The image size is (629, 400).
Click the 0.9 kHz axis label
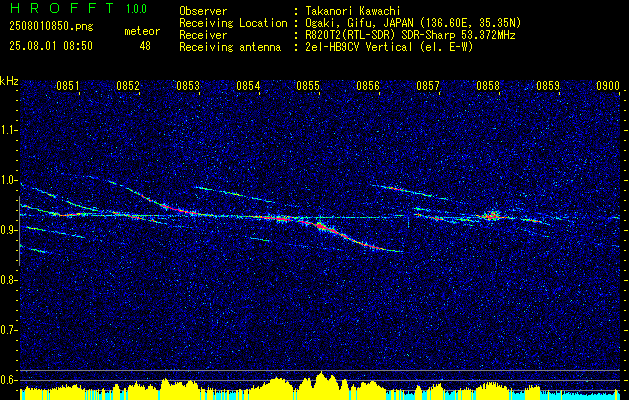8,230
